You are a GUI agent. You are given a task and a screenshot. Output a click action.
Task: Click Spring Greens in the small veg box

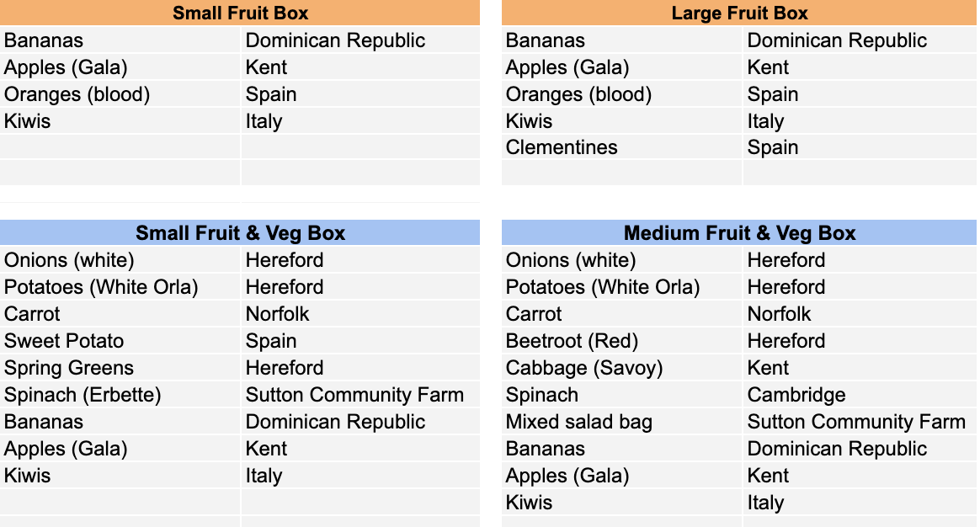click(120, 368)
